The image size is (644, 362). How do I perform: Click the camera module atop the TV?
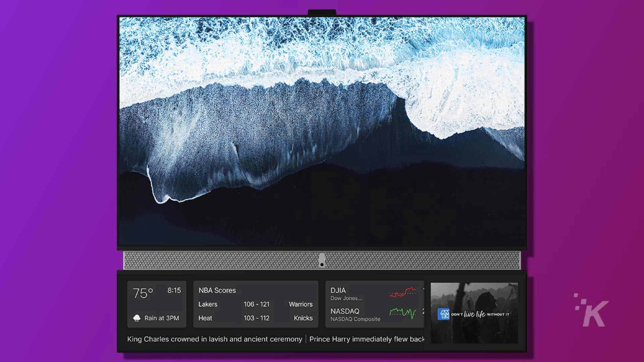(322, 12)
